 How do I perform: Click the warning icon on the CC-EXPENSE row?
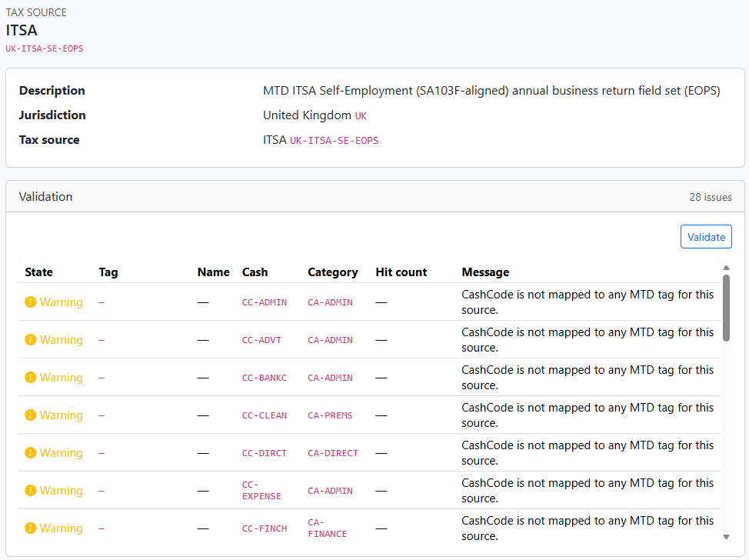(30, 490)
